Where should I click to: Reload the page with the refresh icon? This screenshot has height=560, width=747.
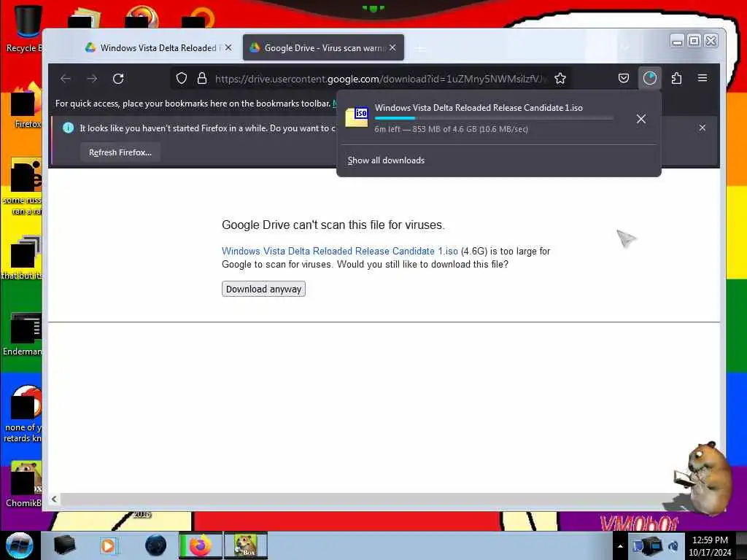click(118, 79)
